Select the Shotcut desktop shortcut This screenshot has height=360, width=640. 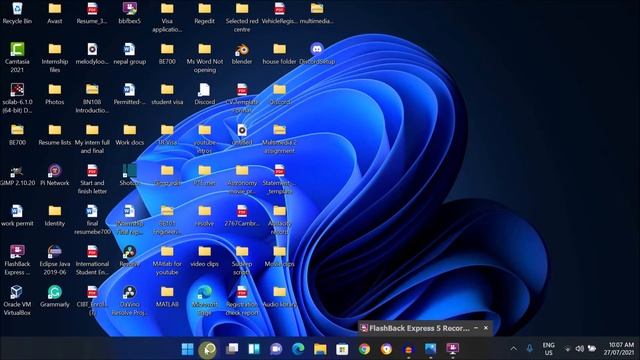[x=130, y=175]
